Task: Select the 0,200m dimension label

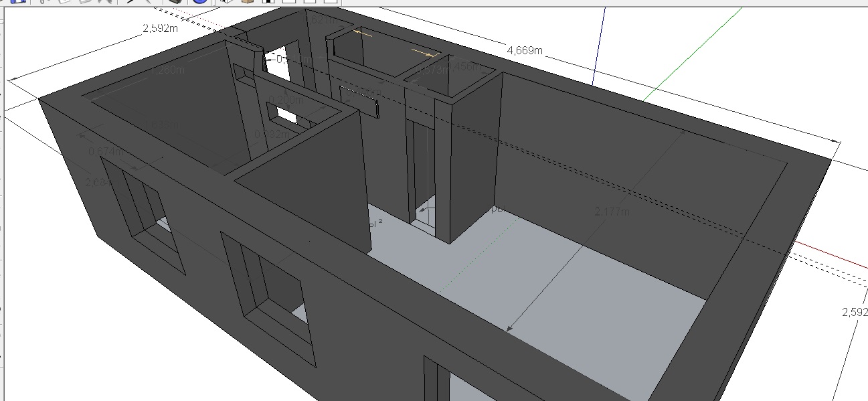Action: (285, 100)
